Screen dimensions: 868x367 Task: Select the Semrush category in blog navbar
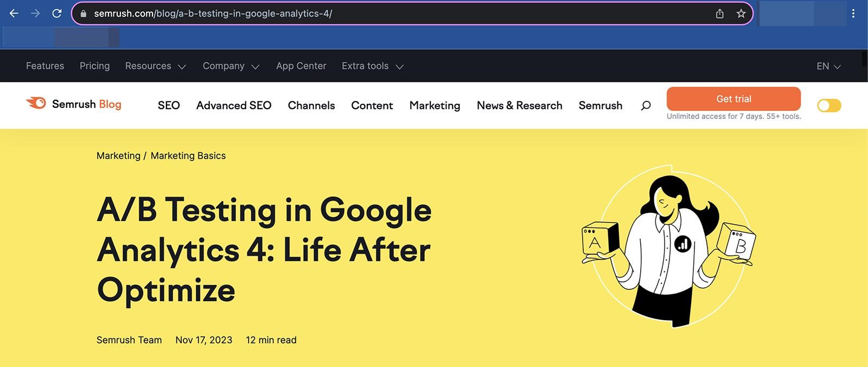pyautogui.click(x=601, y=105)
